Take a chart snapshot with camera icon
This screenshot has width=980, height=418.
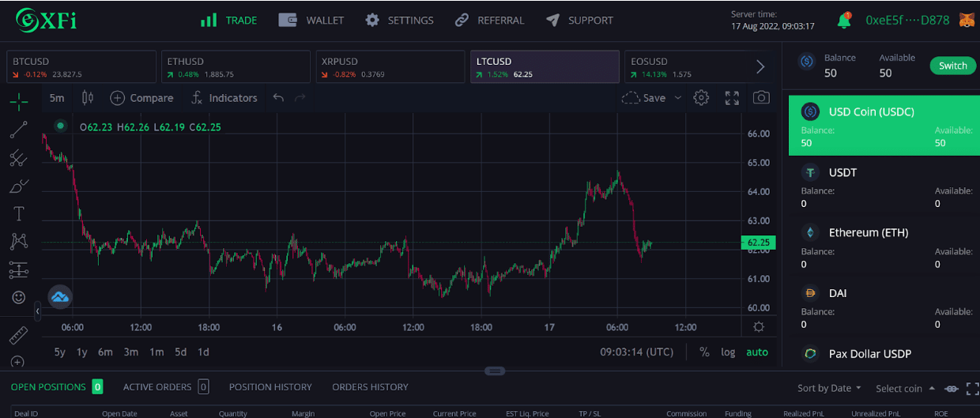pos(760,98)
